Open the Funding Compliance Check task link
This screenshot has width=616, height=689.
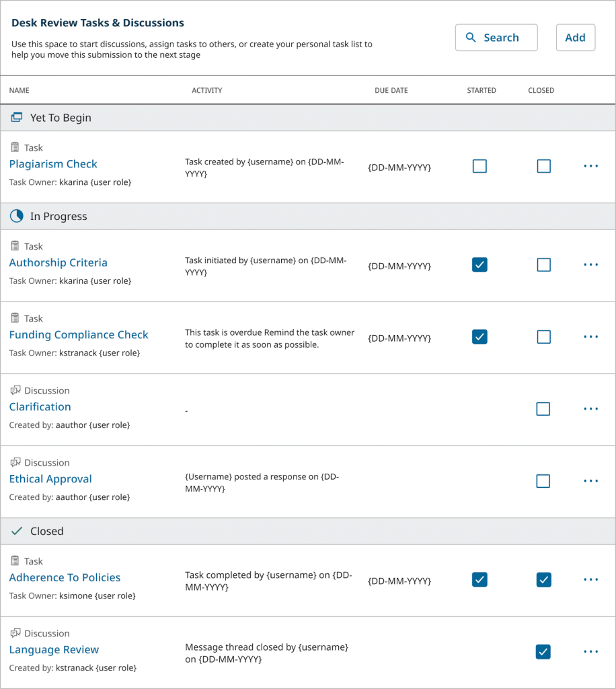(x=79, y=335)
